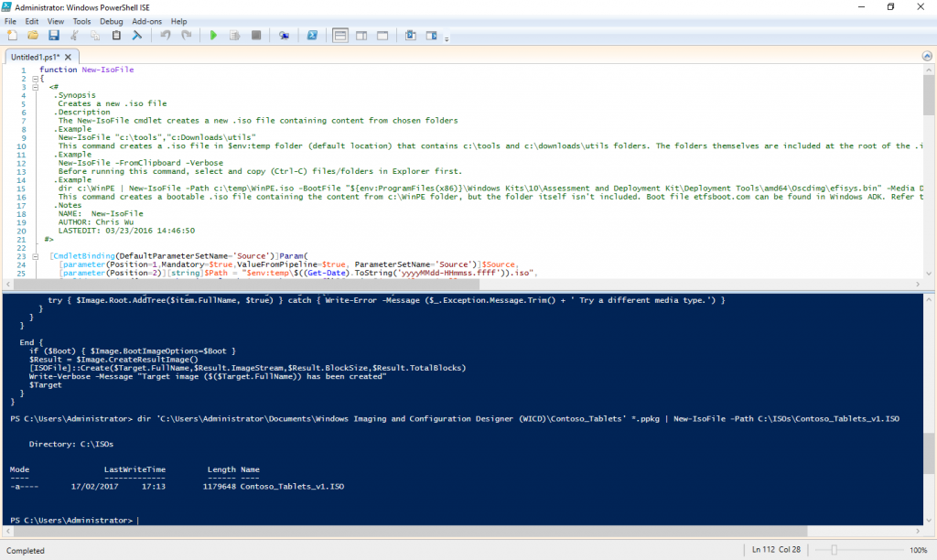Show script pane on top layout icon
The image size is (937, 560).
click(340, 36)
